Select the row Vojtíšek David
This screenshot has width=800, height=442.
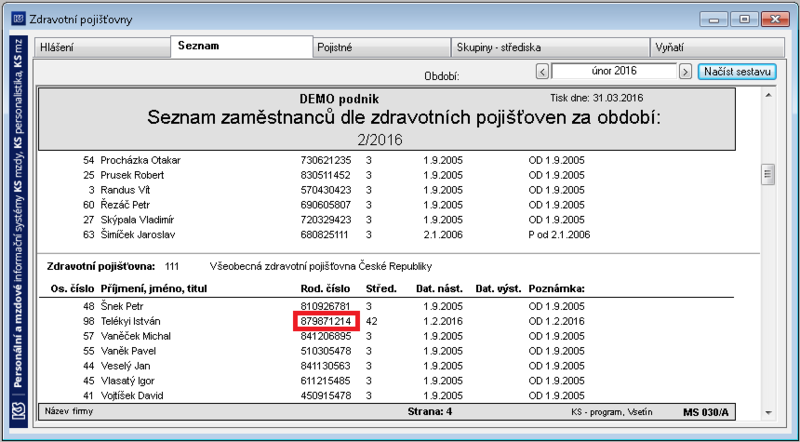tap(386, 396)
